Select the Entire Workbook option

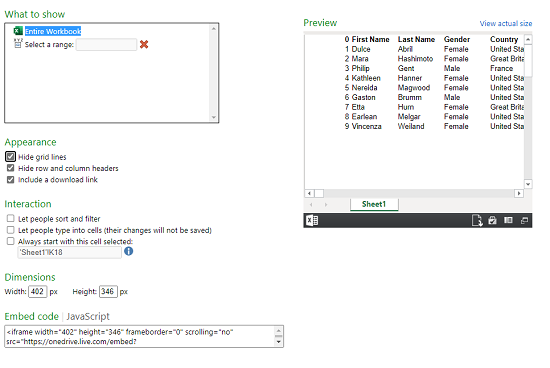click(53, 31)
